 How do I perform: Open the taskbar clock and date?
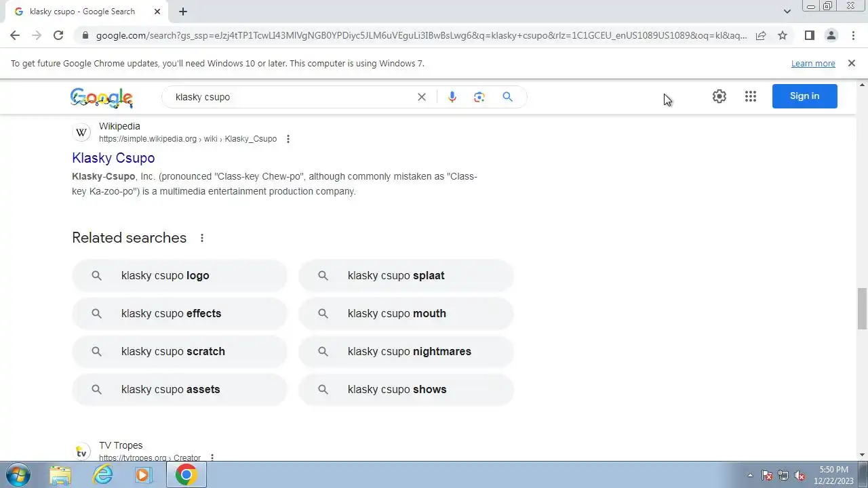[833, 475]
